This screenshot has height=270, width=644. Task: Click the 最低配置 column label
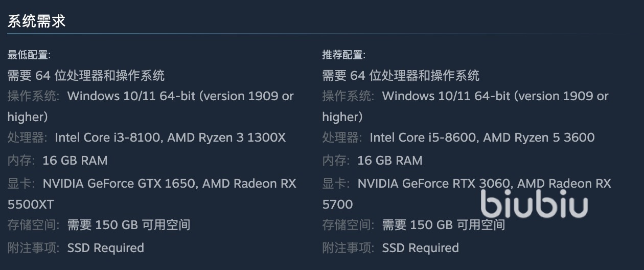point(29,55)
